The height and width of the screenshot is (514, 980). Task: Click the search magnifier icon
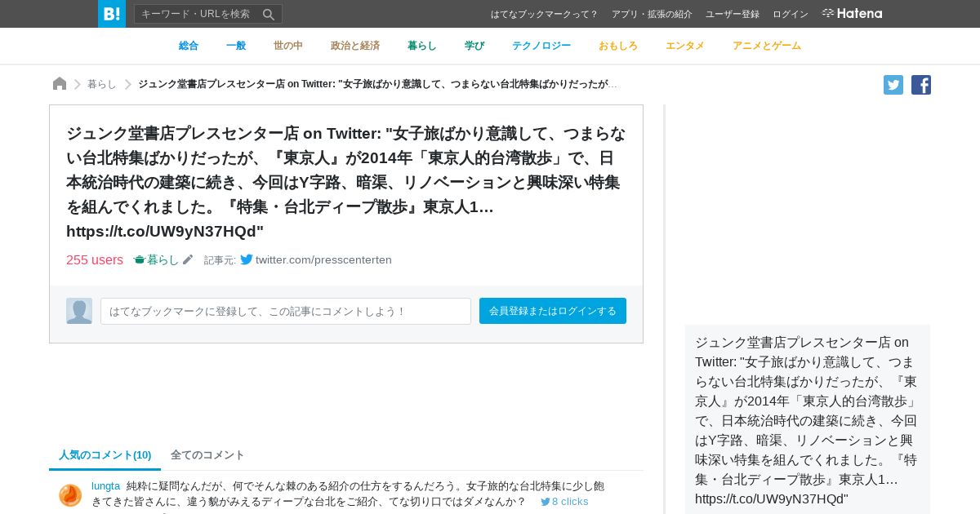tap(269, 14)
